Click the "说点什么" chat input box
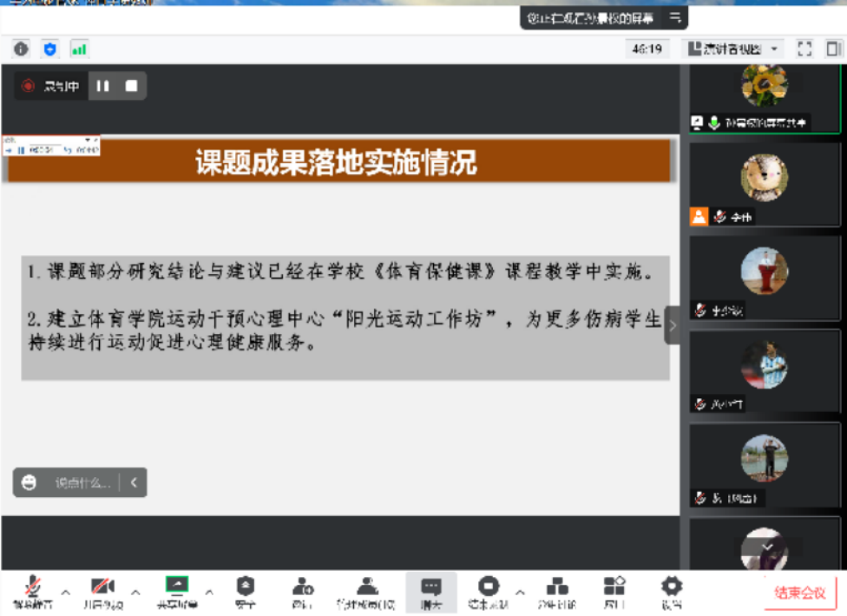The width and height of the screenshot is (847, 616). 82,483
